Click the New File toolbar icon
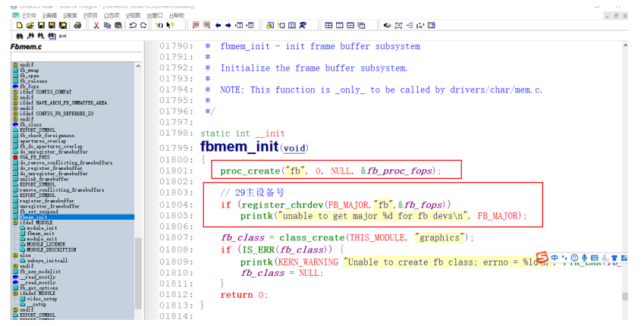 click(x=19, y=26)
